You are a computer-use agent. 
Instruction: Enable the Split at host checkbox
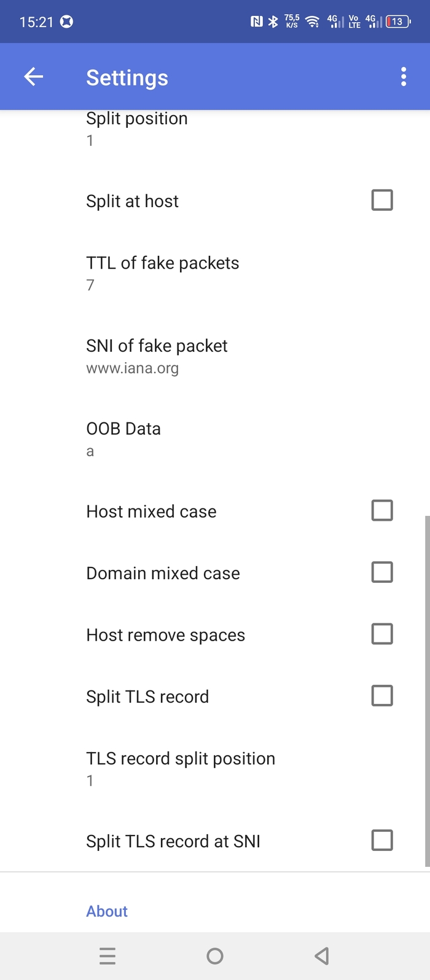click(x=381, y=200)
